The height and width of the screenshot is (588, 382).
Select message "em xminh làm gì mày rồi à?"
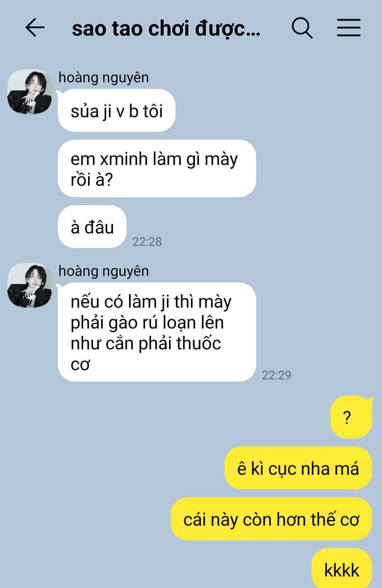157,169
